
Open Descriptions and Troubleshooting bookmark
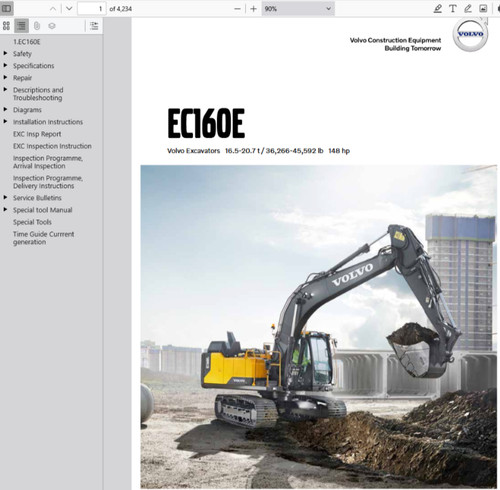click(38, 94)
